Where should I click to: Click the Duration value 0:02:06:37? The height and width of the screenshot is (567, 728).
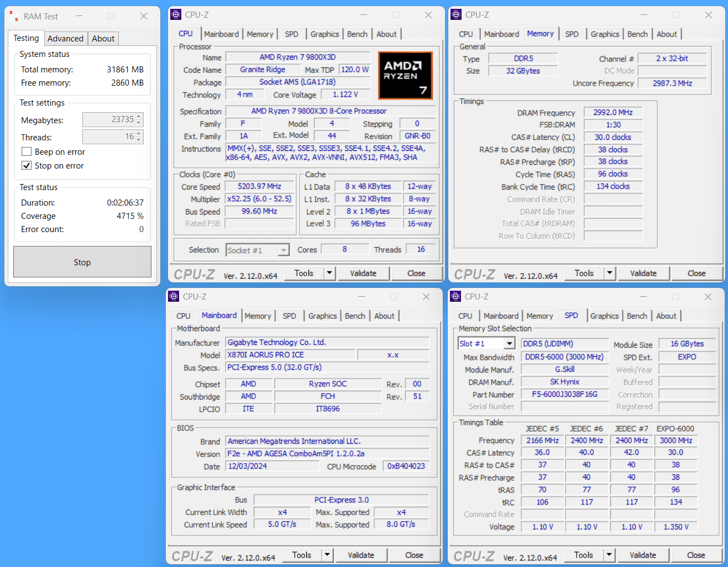[125, 203]
